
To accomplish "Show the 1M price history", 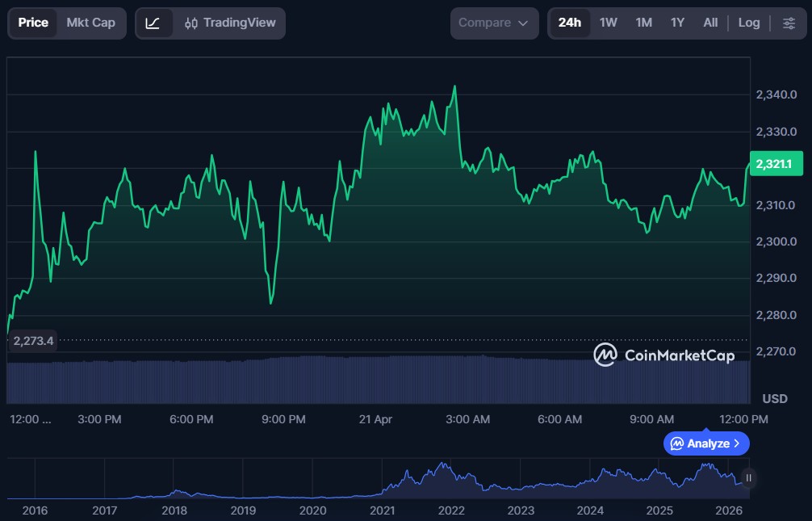I will coord(643,23).
